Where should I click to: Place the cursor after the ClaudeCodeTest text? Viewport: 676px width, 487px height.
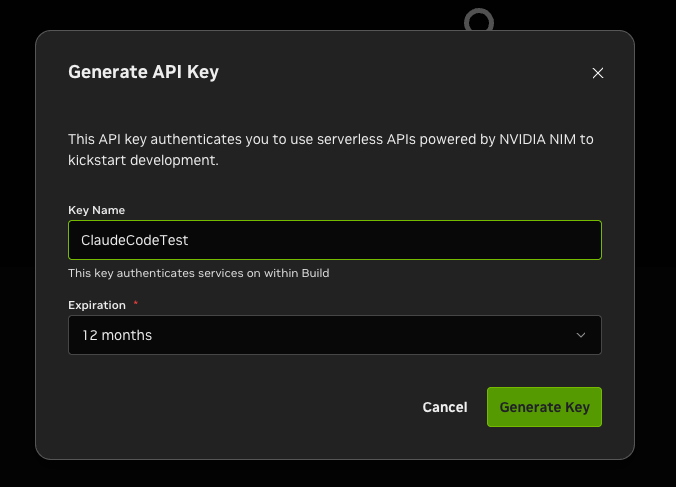[189, 240]
